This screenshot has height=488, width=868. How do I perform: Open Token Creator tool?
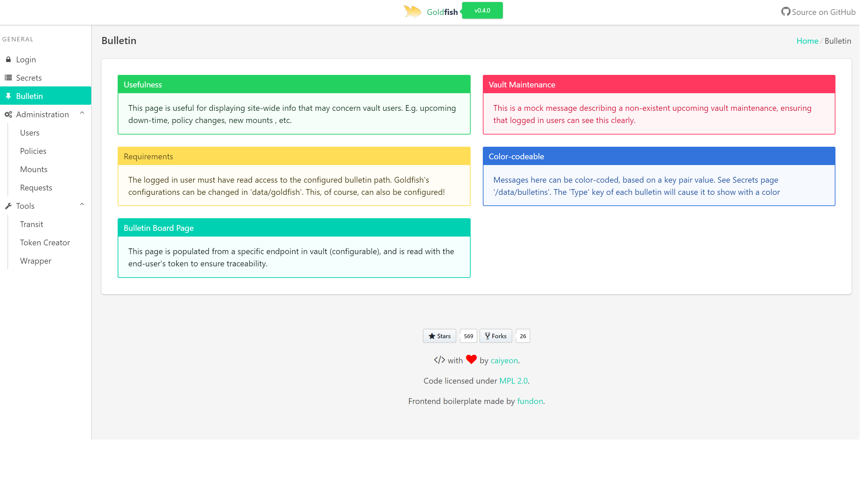click(45, 243)
